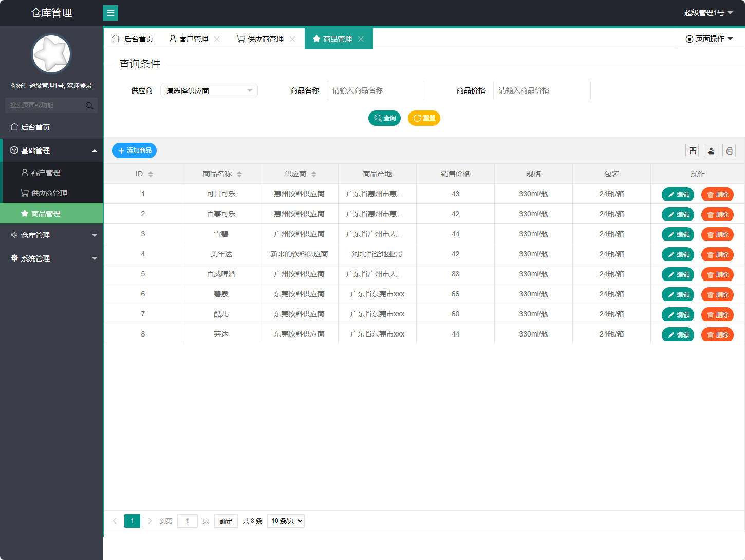
Task: Click the 查询 search button
Action: click(384, 118)
